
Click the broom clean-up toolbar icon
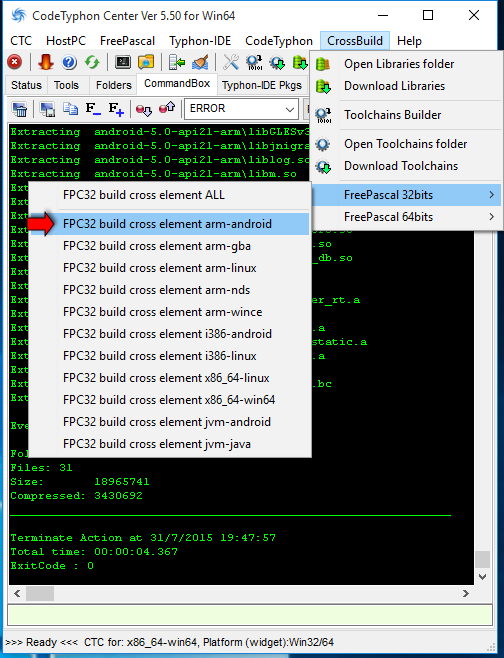[200, 63]
